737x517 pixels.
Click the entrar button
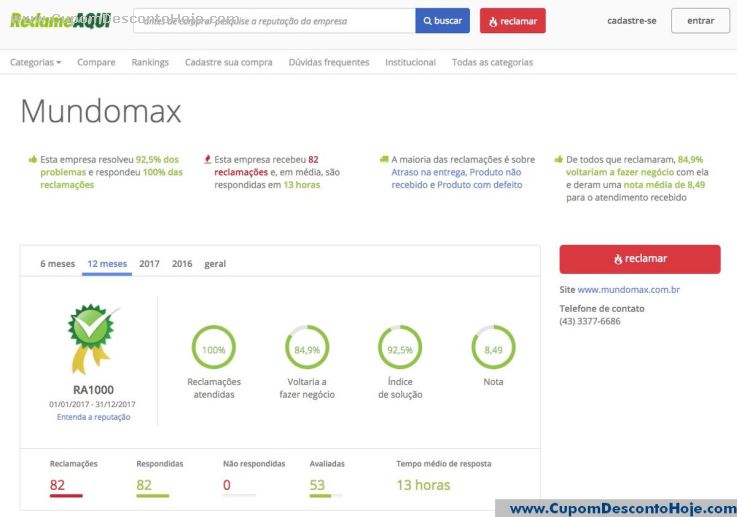(x=700, y=21)
